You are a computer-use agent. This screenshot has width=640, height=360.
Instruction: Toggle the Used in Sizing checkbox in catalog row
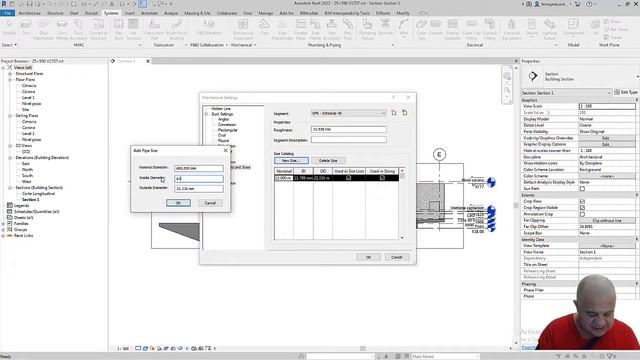pyautogui.click(x=382, y=178)
